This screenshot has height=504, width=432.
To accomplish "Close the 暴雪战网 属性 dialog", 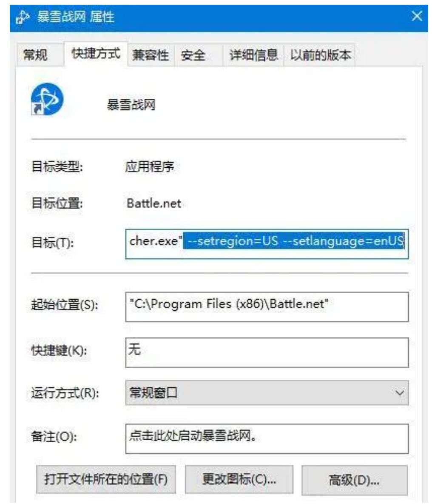I will click(x=417, y=16).
